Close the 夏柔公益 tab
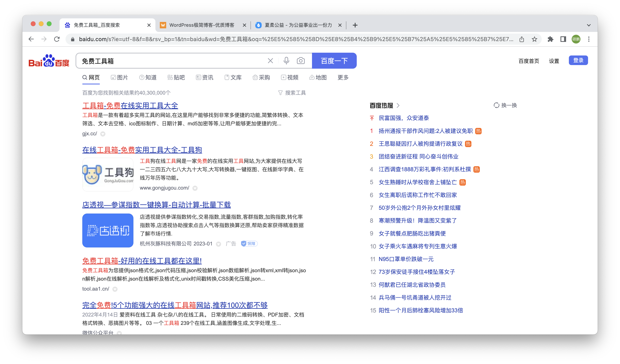This screenshot has height=364, width=620. coord(340,25)
